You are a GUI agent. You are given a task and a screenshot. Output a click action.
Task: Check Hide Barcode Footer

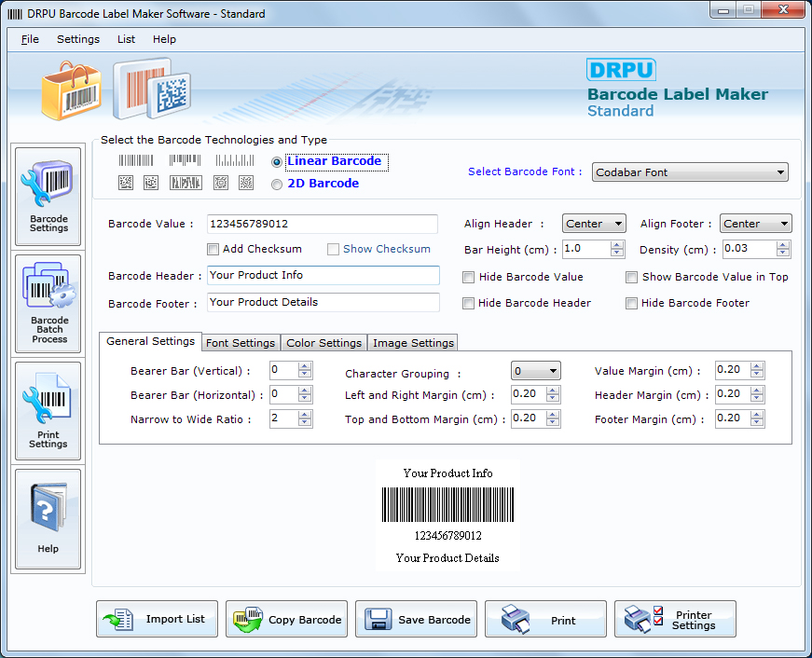[x=631, y=304]
